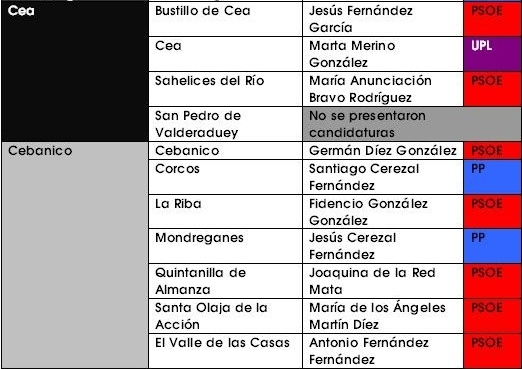522x369 pixels.
Task: Select Santiago Cerezal Fernández cell
Action: [383, 177]
